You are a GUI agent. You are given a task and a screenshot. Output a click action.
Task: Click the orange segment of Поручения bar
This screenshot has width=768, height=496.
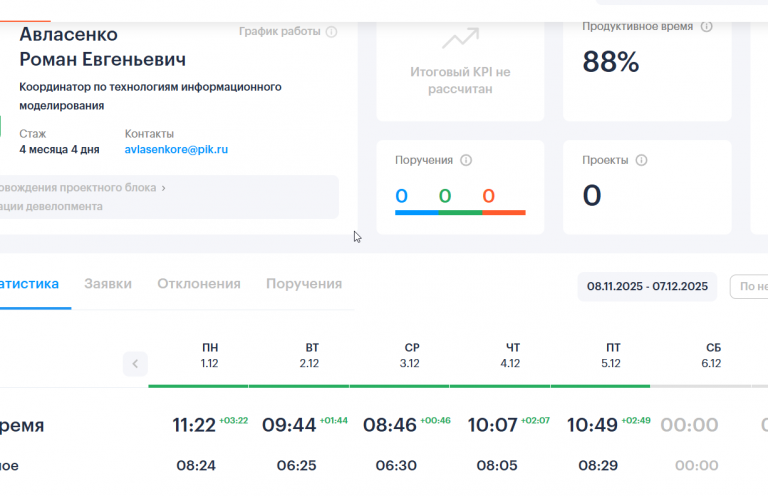coord(504,213)
